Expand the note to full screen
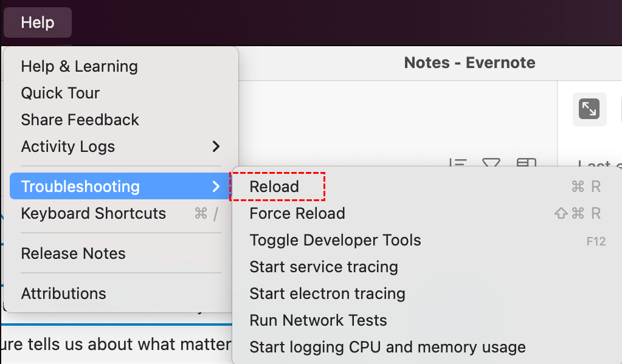622x364 pixels. [x=589, y=109]
